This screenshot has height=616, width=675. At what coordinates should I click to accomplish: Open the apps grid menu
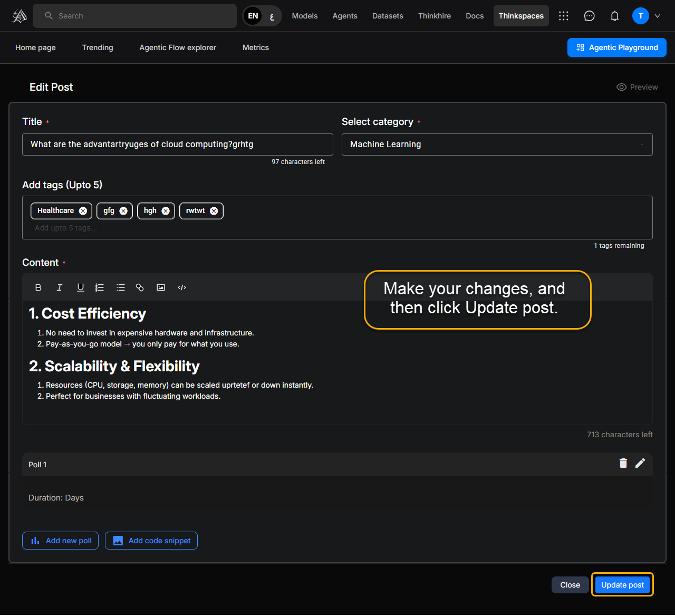pyautogui.click(x=563, y=16)
